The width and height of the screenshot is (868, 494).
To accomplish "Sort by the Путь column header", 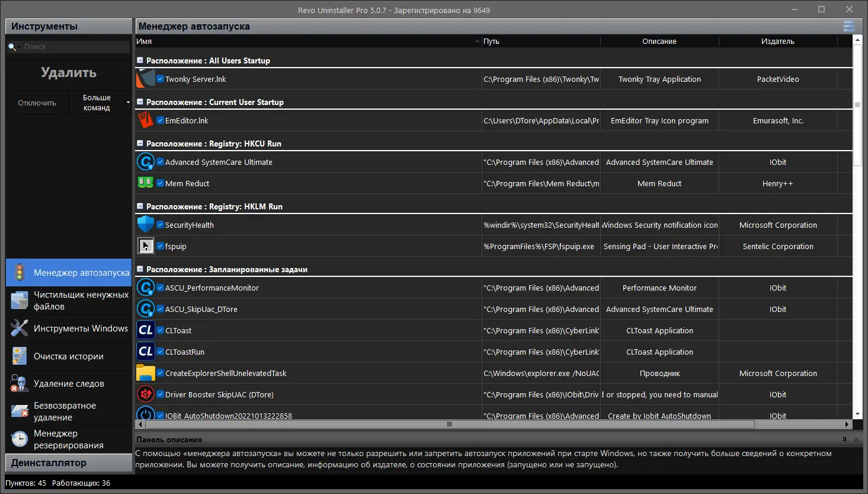I will pyautogui.click(x=541, y=42).
